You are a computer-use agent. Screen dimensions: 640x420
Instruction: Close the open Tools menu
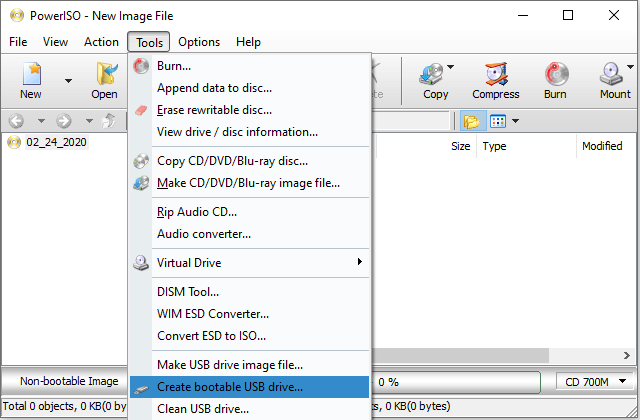(149, 42)
